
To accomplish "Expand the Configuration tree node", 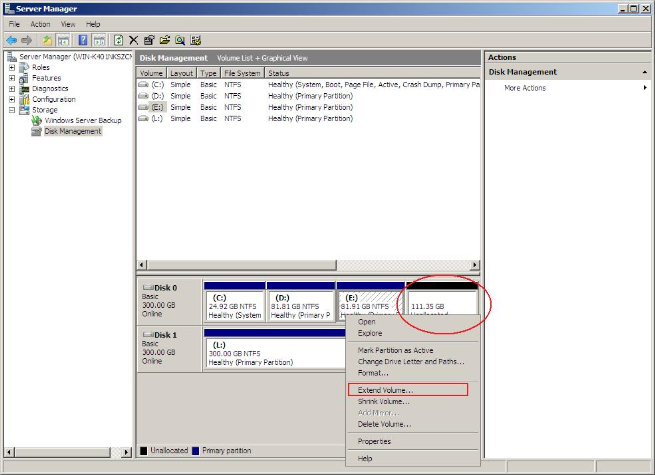I will point(12,99).
